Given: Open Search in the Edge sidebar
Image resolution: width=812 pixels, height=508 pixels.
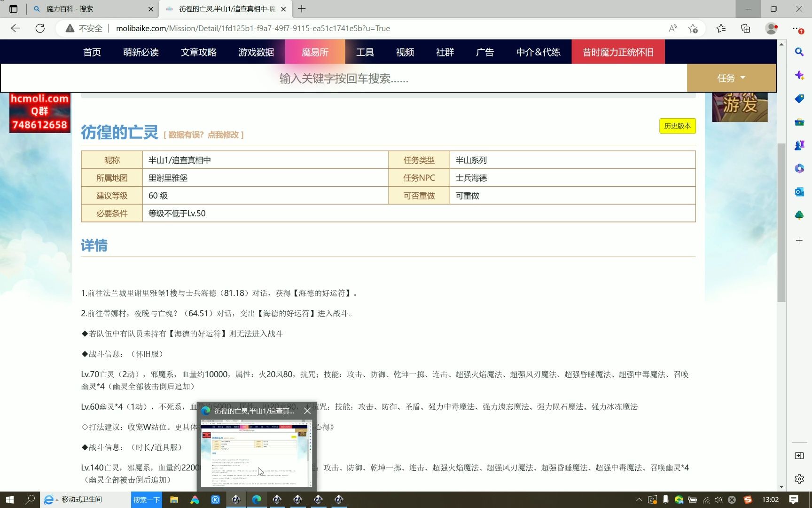Looking at the screenshot, I should (x=799, y=52).
